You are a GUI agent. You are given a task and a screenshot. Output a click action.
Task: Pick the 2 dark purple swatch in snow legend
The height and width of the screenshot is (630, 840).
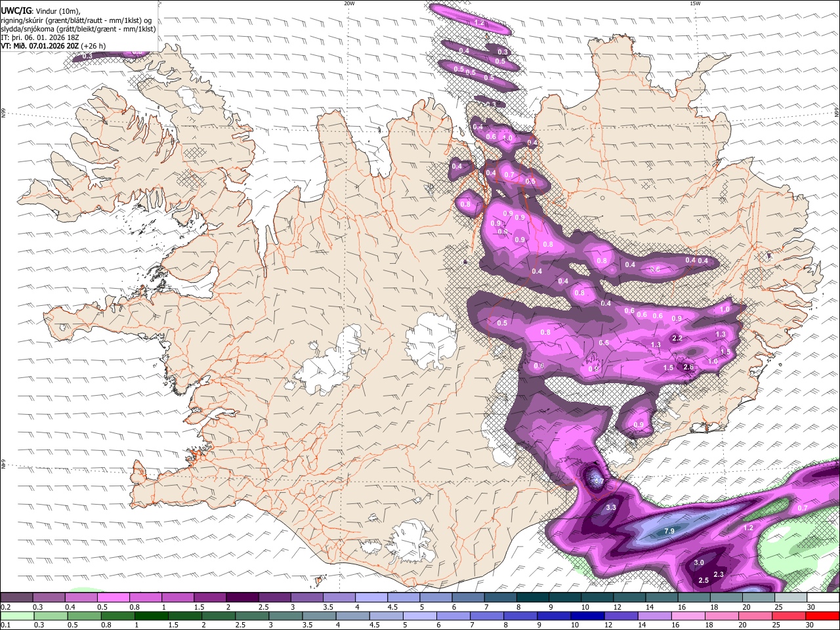[x=242, y=597]
